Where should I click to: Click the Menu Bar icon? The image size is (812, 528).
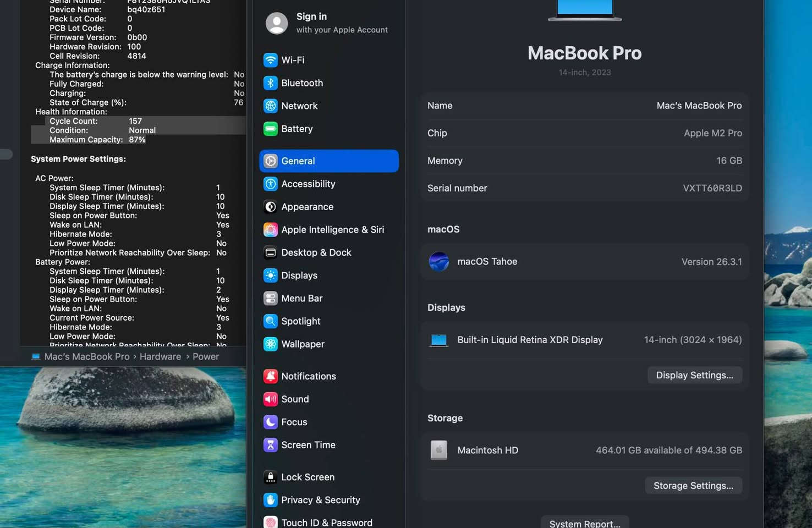coord(270,298)
